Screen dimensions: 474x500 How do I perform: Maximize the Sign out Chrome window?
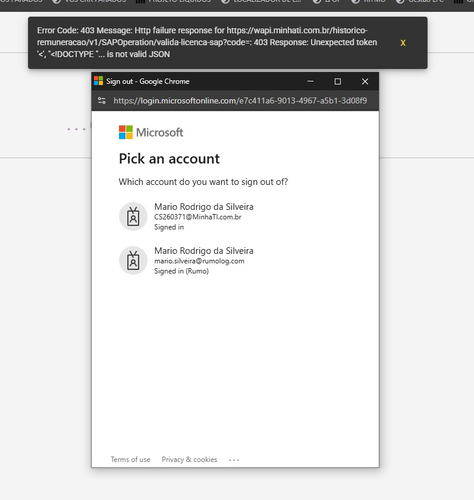coord(338,81)
